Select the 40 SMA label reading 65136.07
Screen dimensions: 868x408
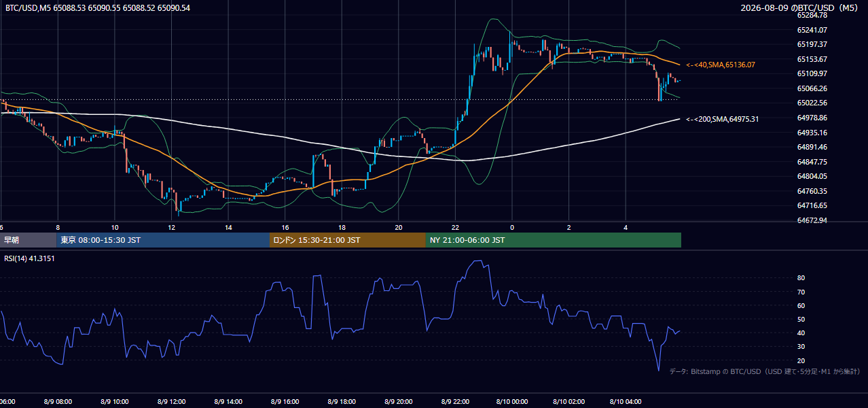click(721, 65)
